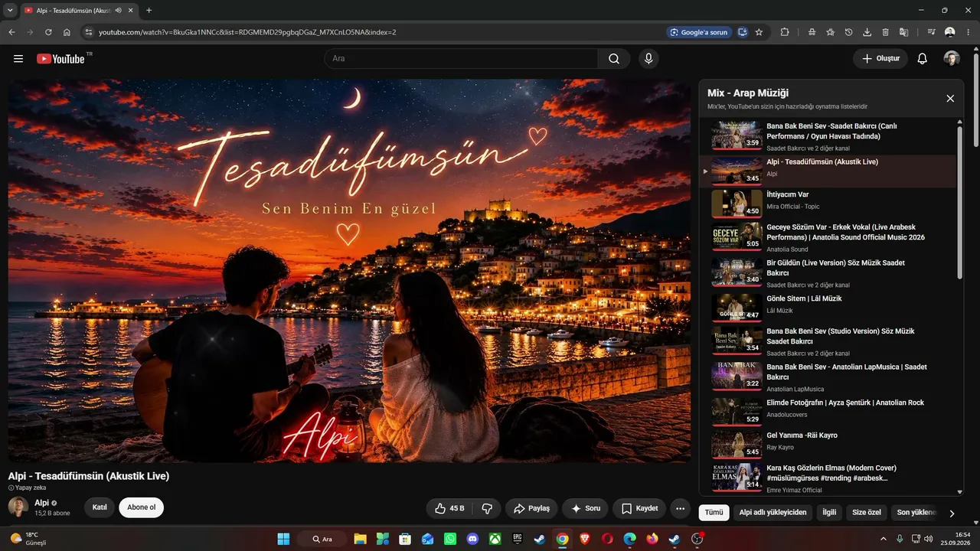Expand the filter chips right chevron
Viewport: 980px width, 551px height.
[x=952, y=514]
